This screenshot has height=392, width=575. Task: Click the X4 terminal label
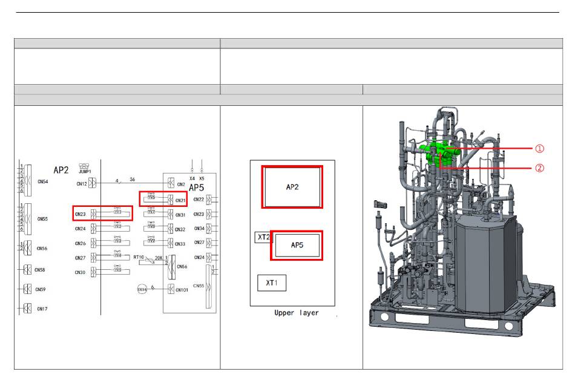[192, 179]
